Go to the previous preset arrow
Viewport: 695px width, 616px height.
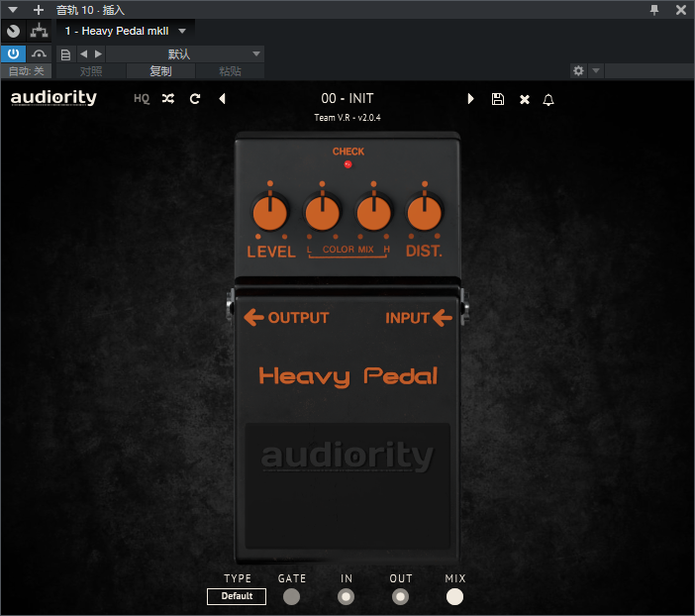click(x=222, y=98)
